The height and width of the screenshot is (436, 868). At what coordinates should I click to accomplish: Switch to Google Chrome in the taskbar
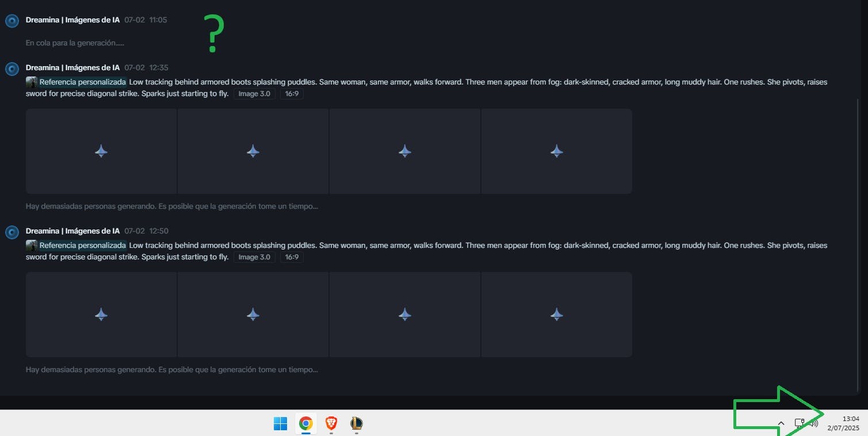(306, 424)
